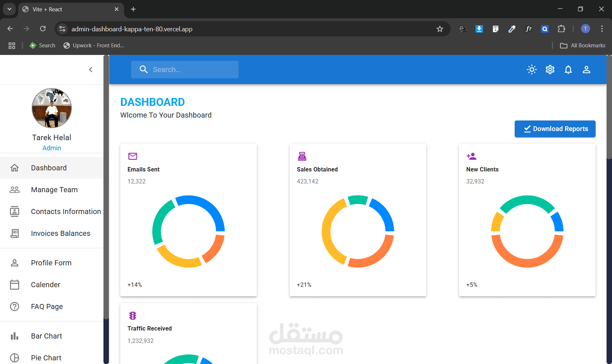Click the Invoices Balances receipt icon
Viewport: 612px width, 364px height.
(15, 233)
